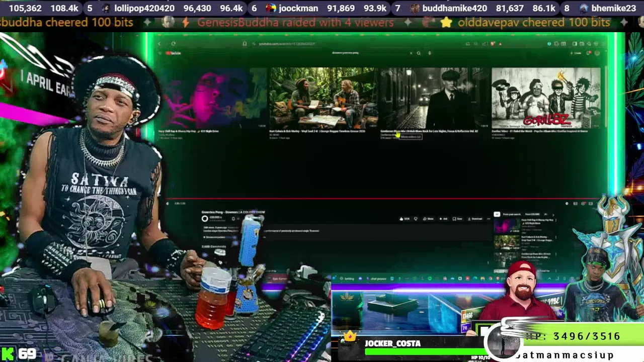This screenshot has width=644, height=362.
Task: Click the browser address bar
Action: 287,44
